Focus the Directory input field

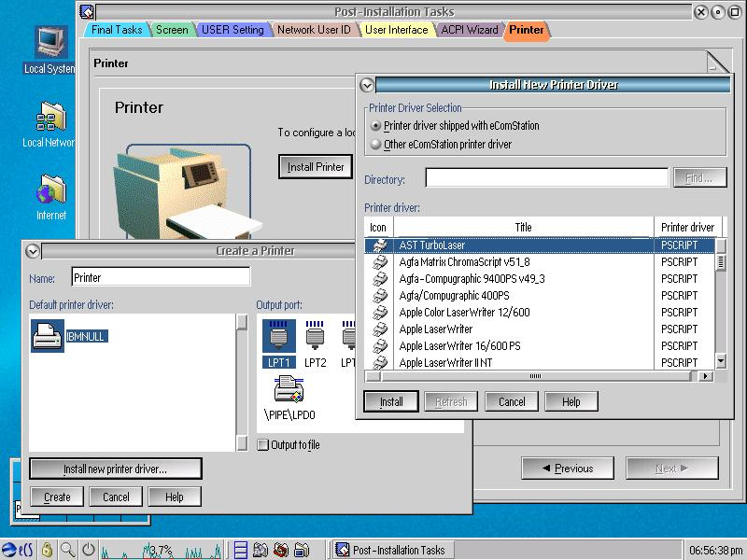click(x=547, y=178)
